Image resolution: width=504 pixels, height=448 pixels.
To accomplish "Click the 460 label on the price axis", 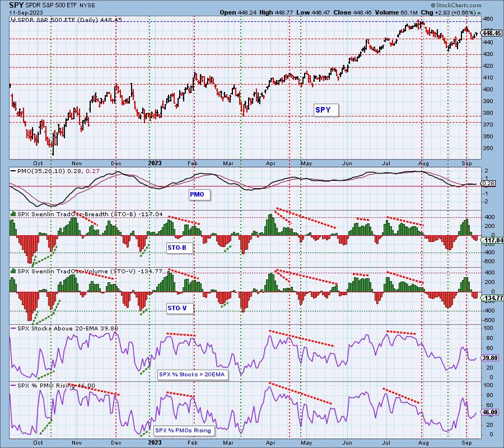I will click(x=488, y=19).
